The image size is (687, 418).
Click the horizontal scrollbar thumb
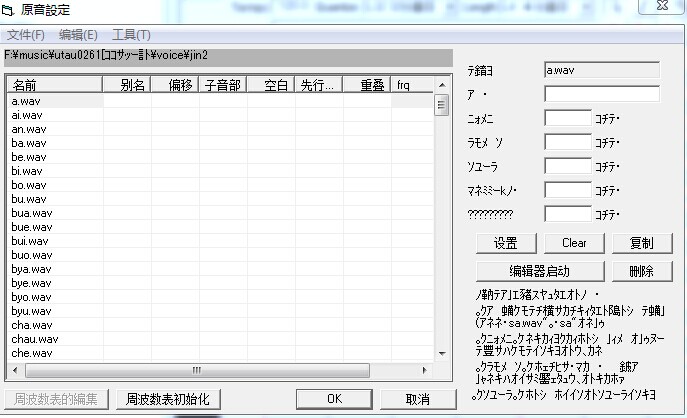tap(197, 371)
